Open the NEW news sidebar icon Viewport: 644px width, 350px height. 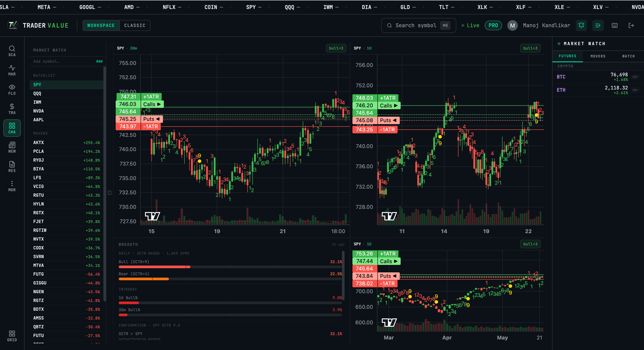(x=12, y=147)
